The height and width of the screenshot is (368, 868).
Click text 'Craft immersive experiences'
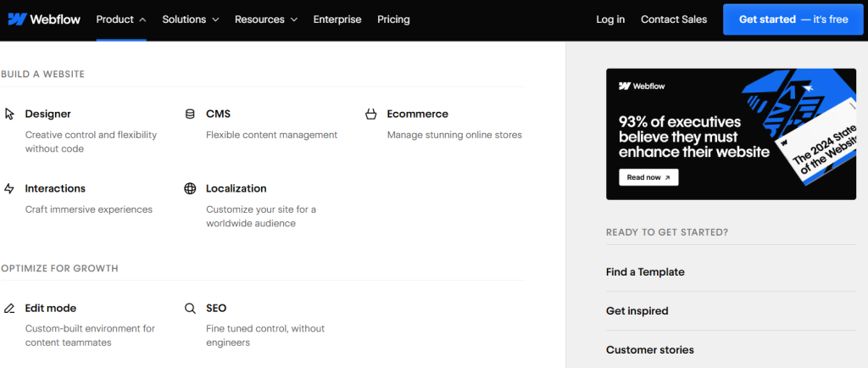[x=88, y=209]
